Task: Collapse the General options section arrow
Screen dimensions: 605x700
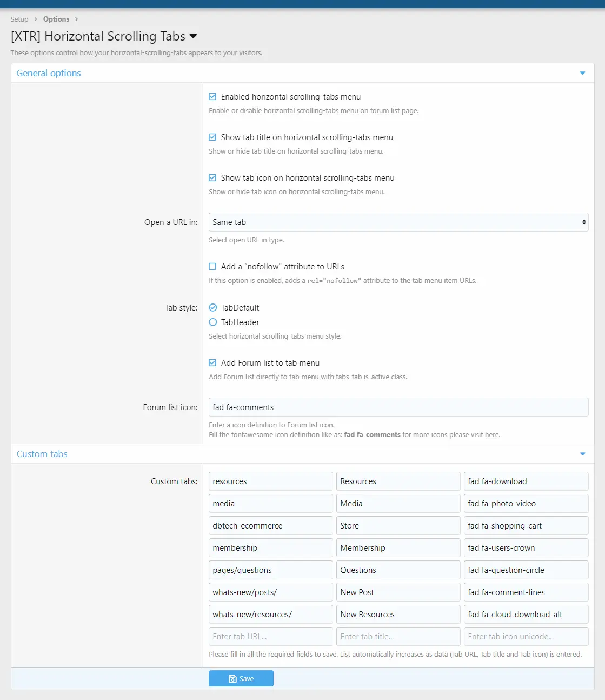Action: pos(582,73)
